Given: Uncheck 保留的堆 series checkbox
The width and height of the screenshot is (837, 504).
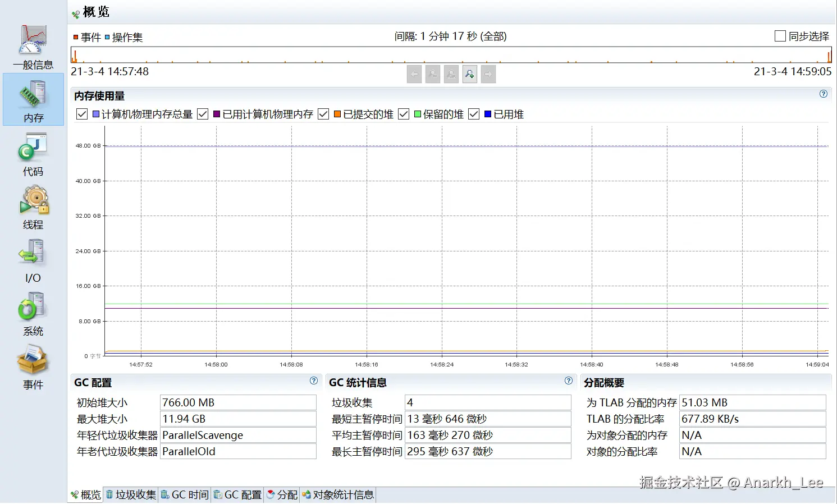Looking at the screenshot, I should point(404,114).
